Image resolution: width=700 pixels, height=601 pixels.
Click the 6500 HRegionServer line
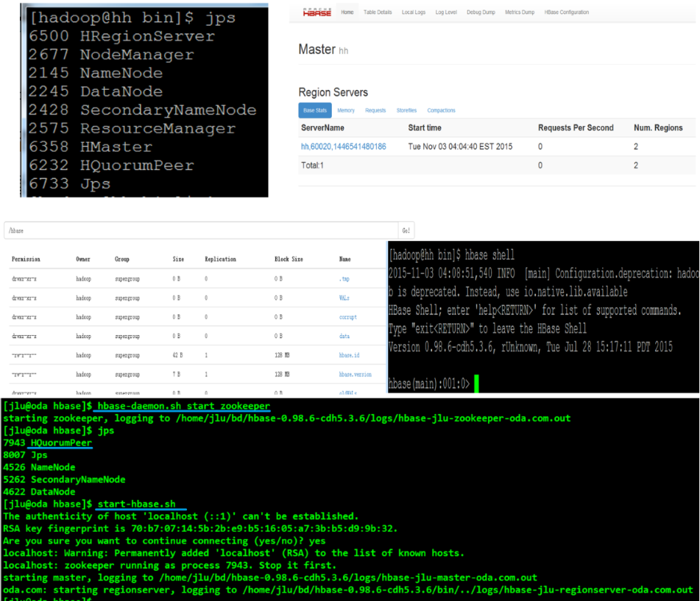click(121, 36)
